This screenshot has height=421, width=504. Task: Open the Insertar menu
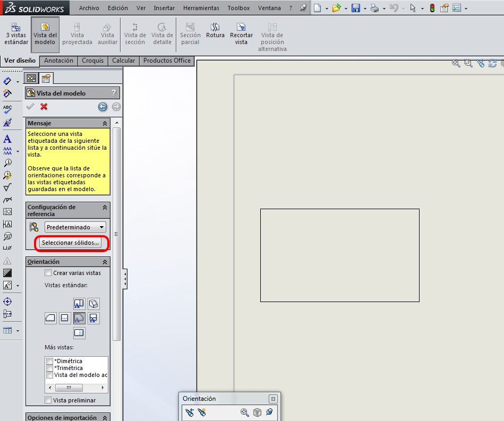[164, 8]
